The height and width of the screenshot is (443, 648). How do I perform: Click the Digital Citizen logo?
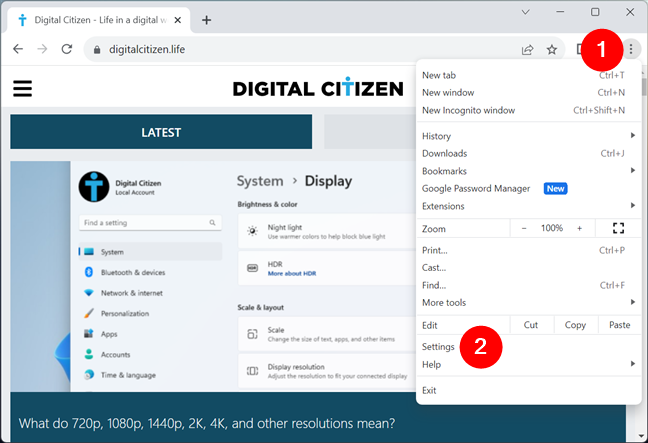pos(318,87)
